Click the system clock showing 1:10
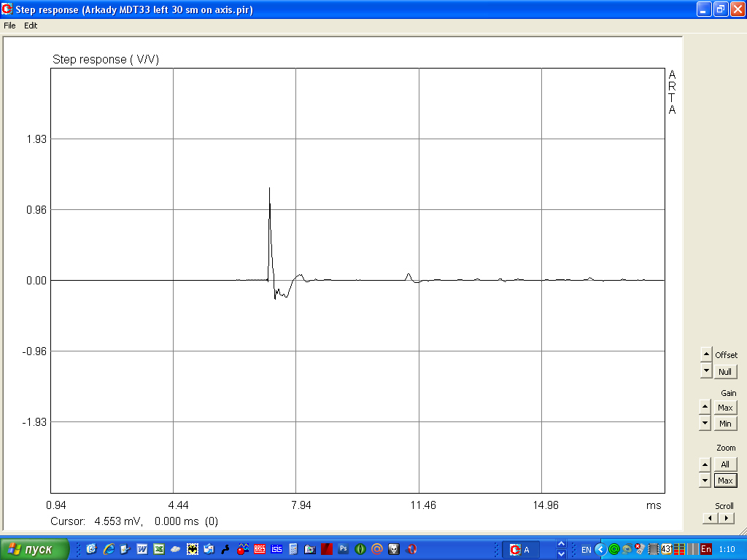The image size is (747, 560). 727,550
